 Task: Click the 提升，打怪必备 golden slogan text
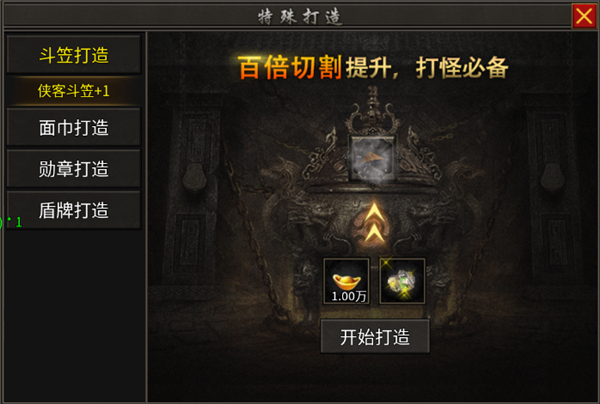[427, 68]
